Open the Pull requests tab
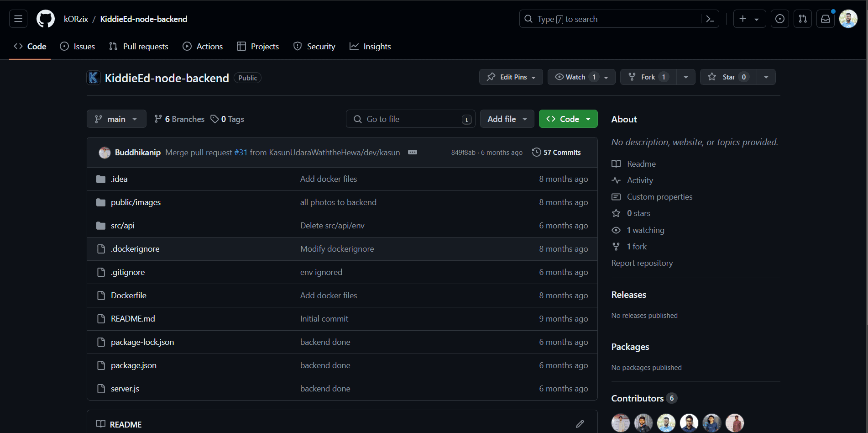The height and width of the screenshot is (433, 868). point(139,46)
